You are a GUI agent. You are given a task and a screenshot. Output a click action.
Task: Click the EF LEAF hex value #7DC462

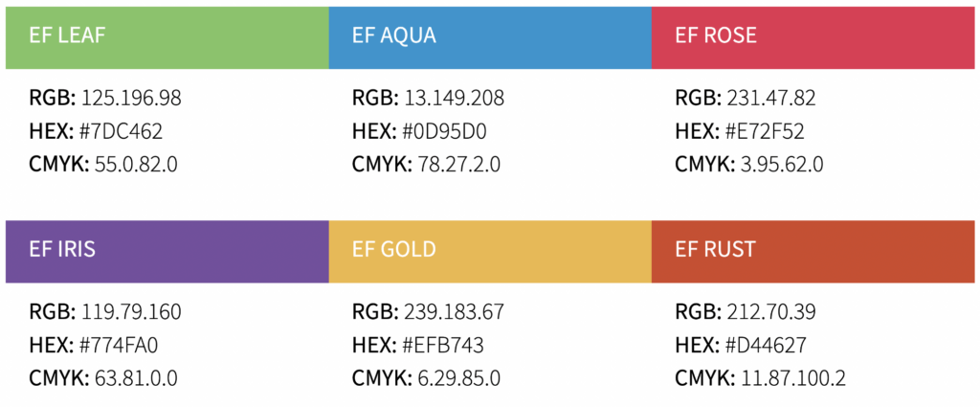pyautogui.click(x=122, y=132)
